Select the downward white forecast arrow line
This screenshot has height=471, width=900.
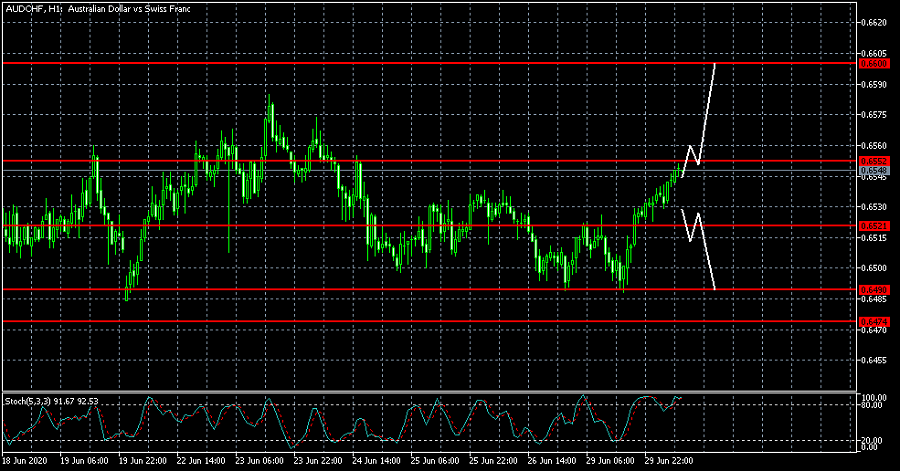pos(706,255)
